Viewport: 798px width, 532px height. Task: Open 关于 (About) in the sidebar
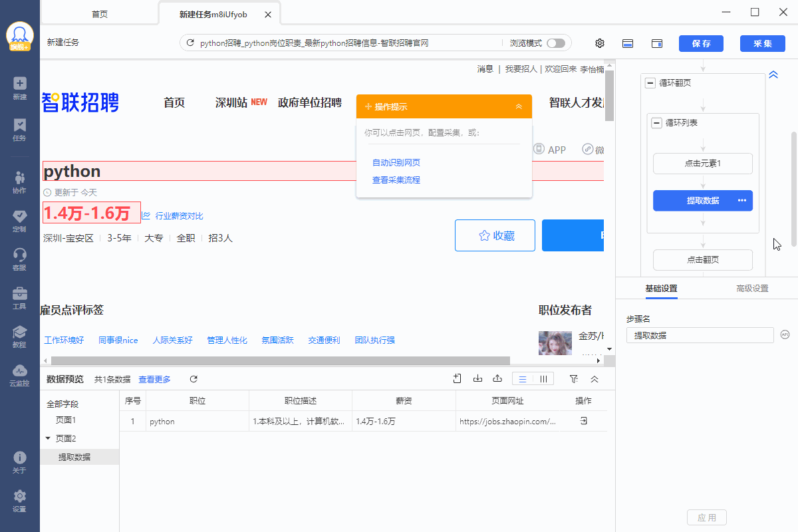click(19, 462)
